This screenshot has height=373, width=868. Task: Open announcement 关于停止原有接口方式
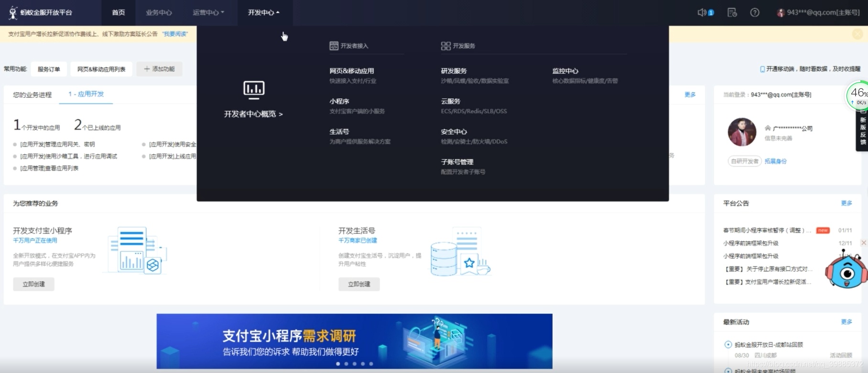point(767,269)
